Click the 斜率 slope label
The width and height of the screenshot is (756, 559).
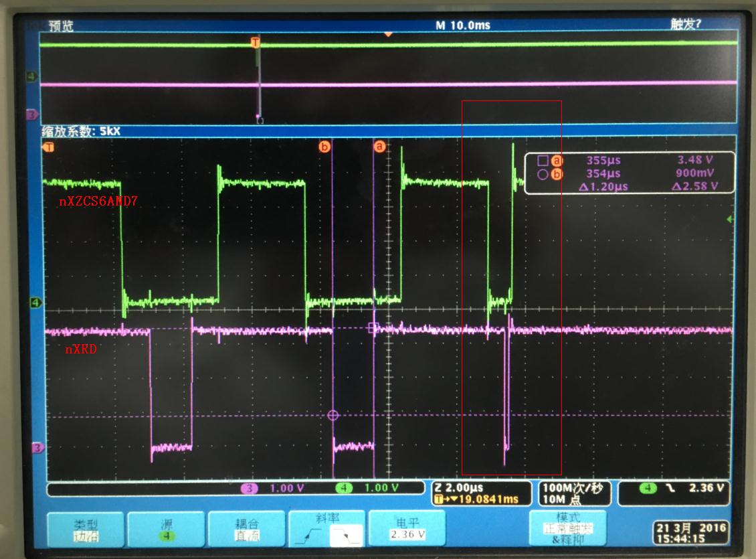[327, 518]
